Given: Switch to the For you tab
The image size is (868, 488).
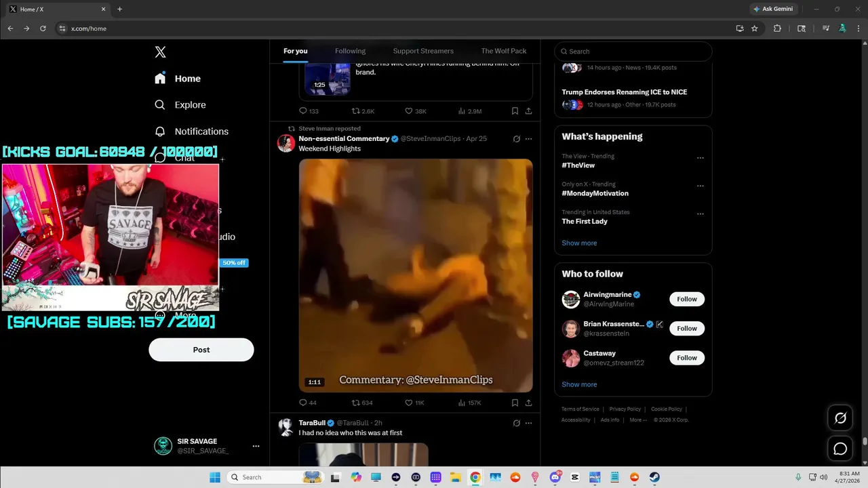Looking at the screenshot, I should point(296,51).
